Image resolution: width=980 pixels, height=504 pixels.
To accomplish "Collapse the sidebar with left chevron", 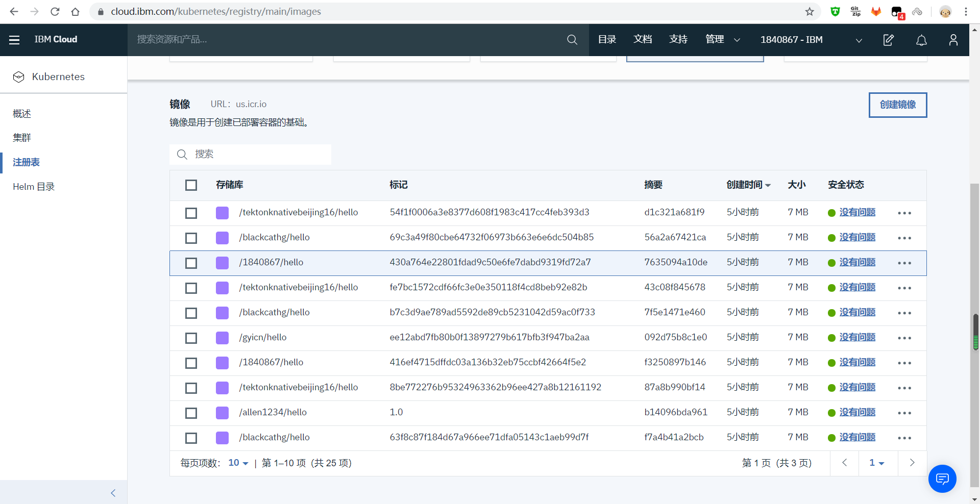I will [x=113, y=493].
